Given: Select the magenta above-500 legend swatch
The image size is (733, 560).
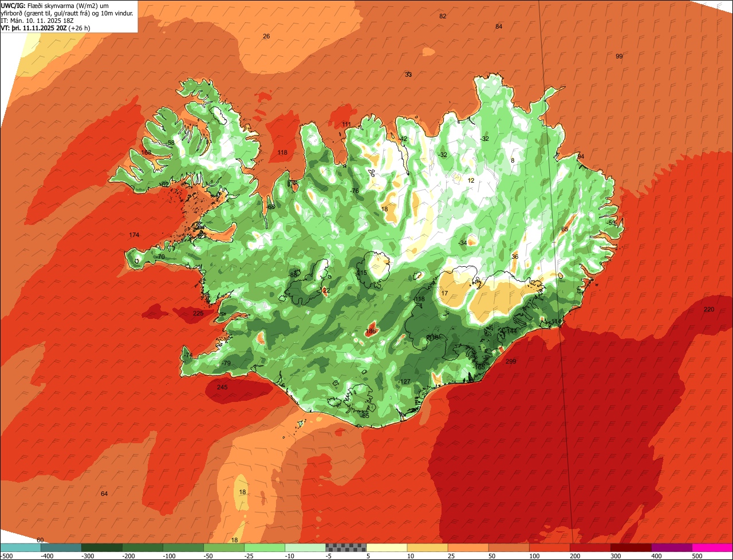Looking at the screenshot, I should click(x=712, y=547).
